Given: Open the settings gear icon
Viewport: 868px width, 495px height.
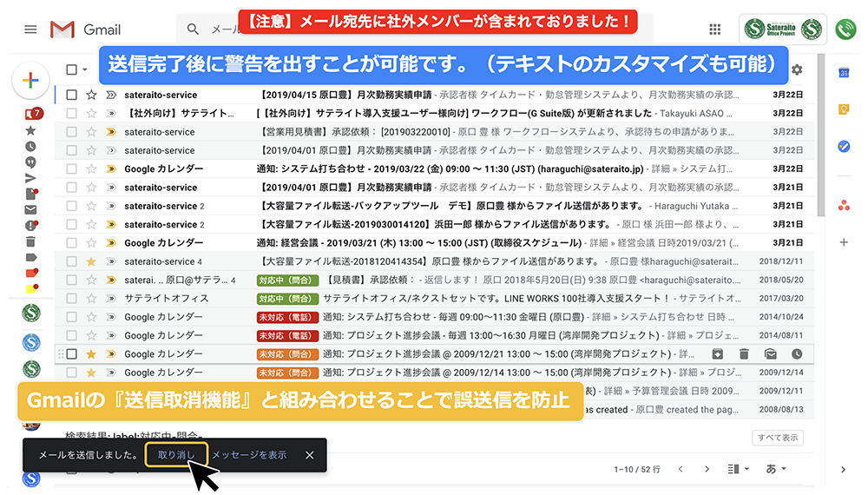Looking at the screenshot, I should (797, 69).
